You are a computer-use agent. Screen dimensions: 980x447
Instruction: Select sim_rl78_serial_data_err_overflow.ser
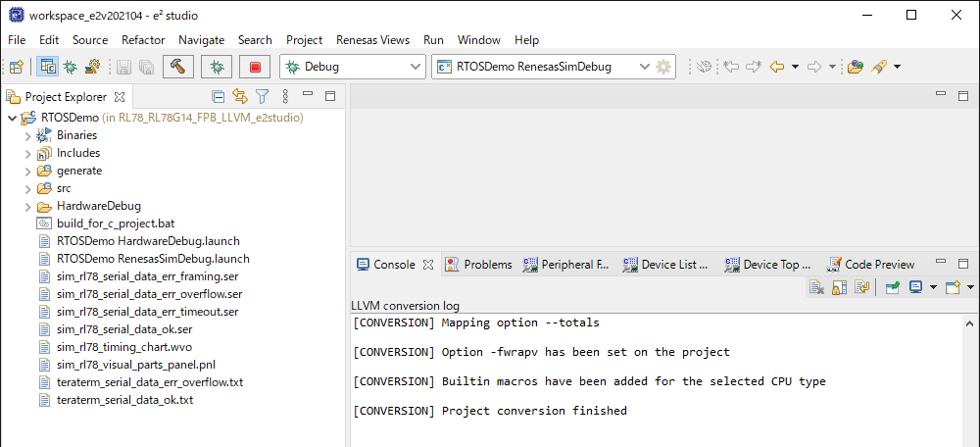click(x=149, y=294)
